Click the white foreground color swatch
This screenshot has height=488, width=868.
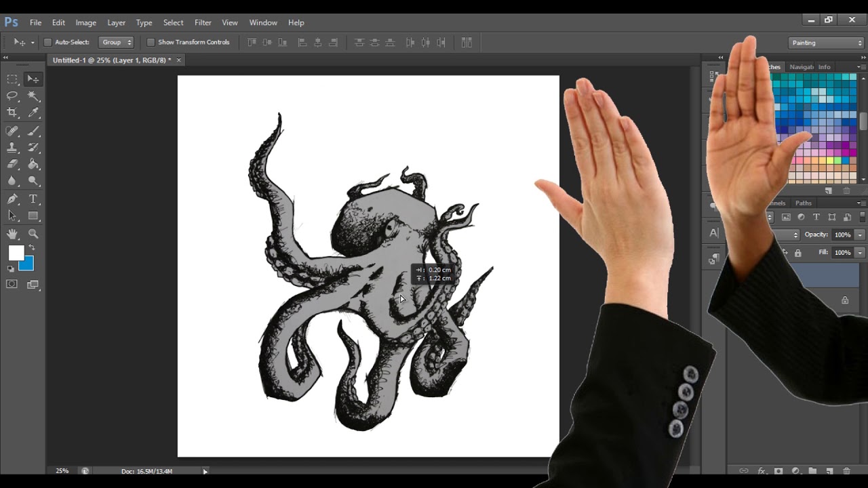[x=16, y=253]
